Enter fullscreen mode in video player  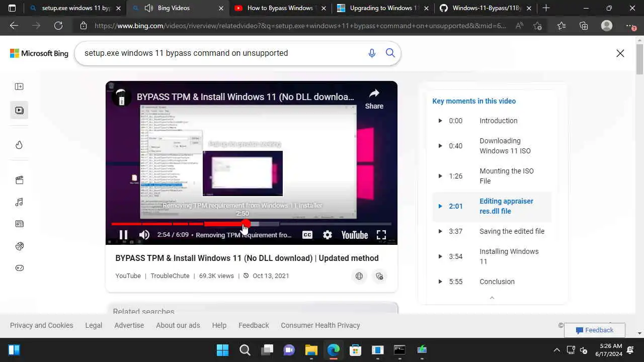[381, 235]
